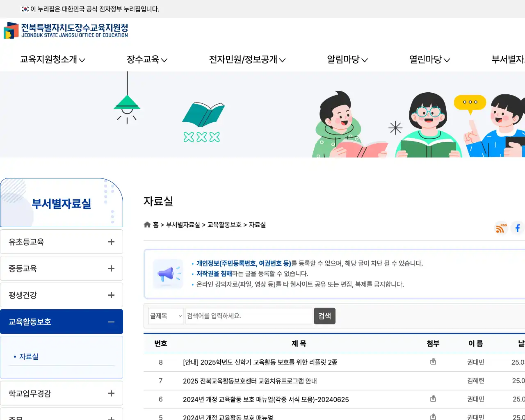
Task: Click the 첨부 column header
Action: [433, 343]
